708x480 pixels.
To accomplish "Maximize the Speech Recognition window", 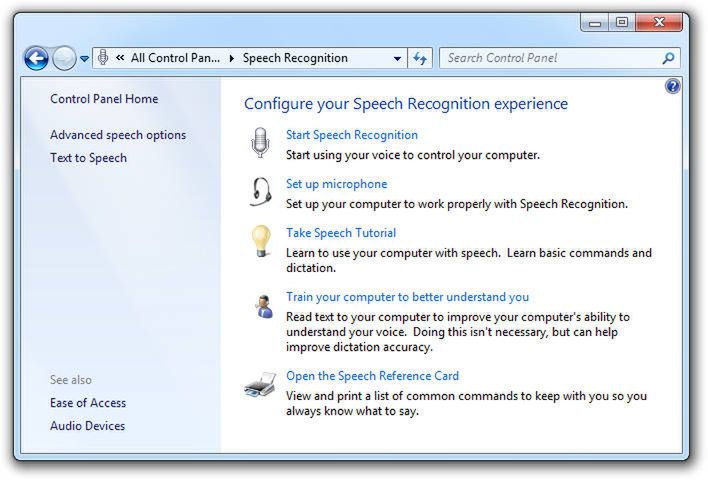I will [622, 23].
